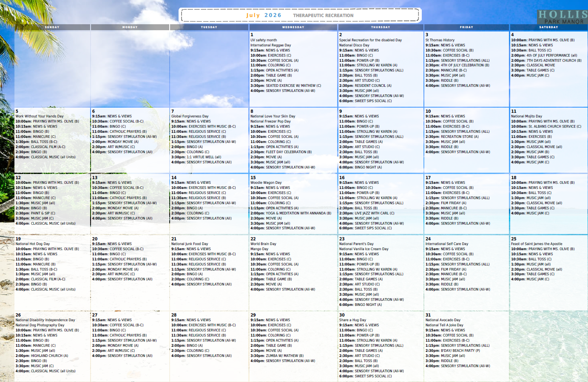The width and height of the screenshot is (588, 382).
Task: Select 'BINGO NIGHT (A)' on July 23
Action: tap(361, 305)
